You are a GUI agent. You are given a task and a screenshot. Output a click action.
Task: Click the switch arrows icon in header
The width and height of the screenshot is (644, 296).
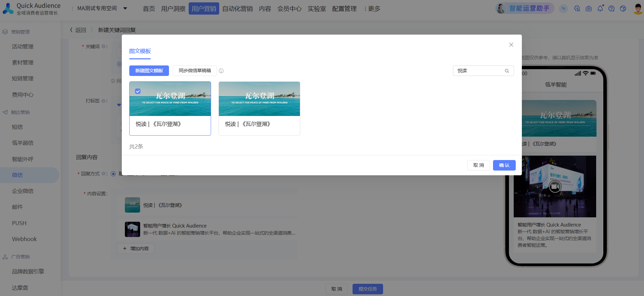coord(564,8)
